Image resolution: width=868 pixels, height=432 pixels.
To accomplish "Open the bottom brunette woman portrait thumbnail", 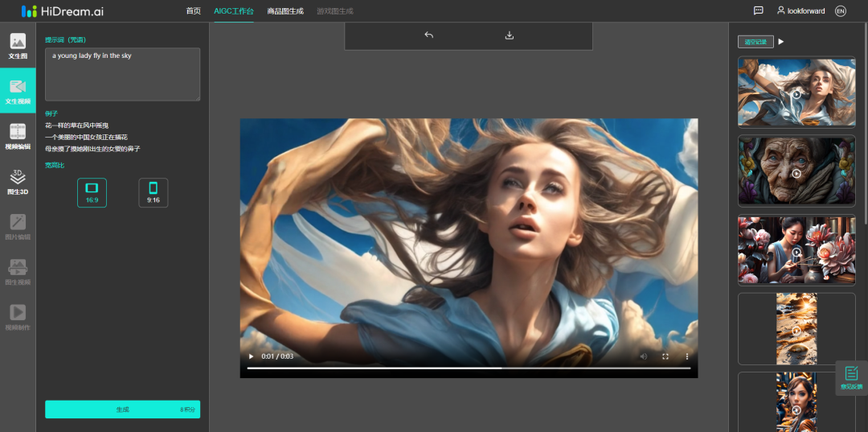I will (x=796, y=402).
